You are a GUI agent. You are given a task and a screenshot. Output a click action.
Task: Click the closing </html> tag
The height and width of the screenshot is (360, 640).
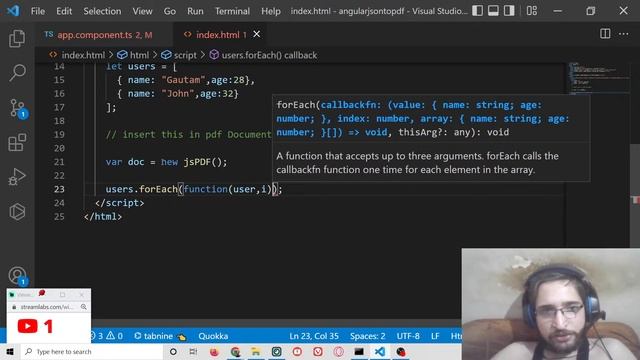[103, 216]
